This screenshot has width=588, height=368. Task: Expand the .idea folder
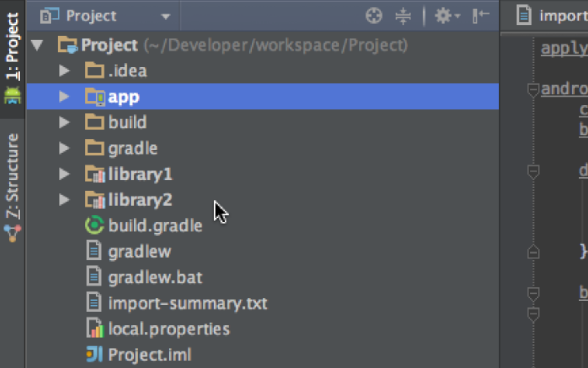[64, 71]
